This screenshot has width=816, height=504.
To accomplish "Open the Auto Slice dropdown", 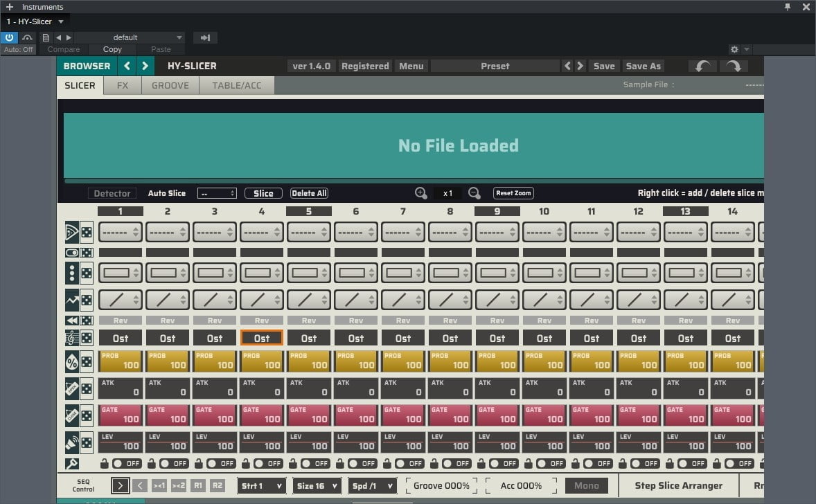I will pos(217,193).
